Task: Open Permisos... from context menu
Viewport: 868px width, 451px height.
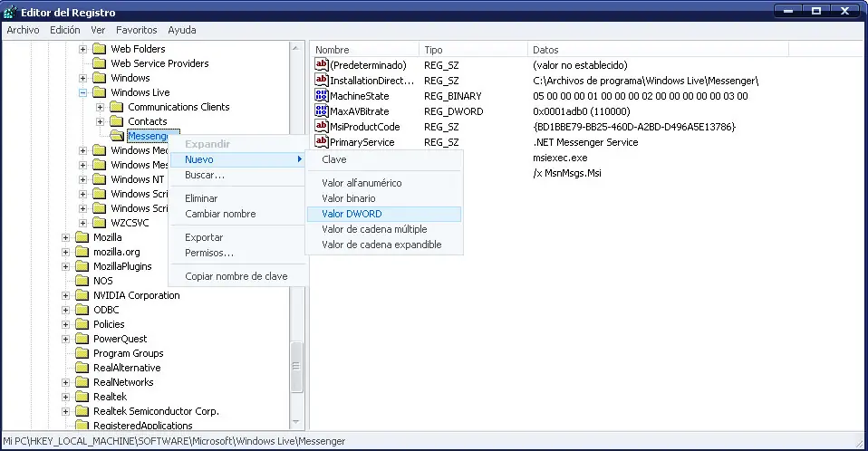Action: (237, 253)
